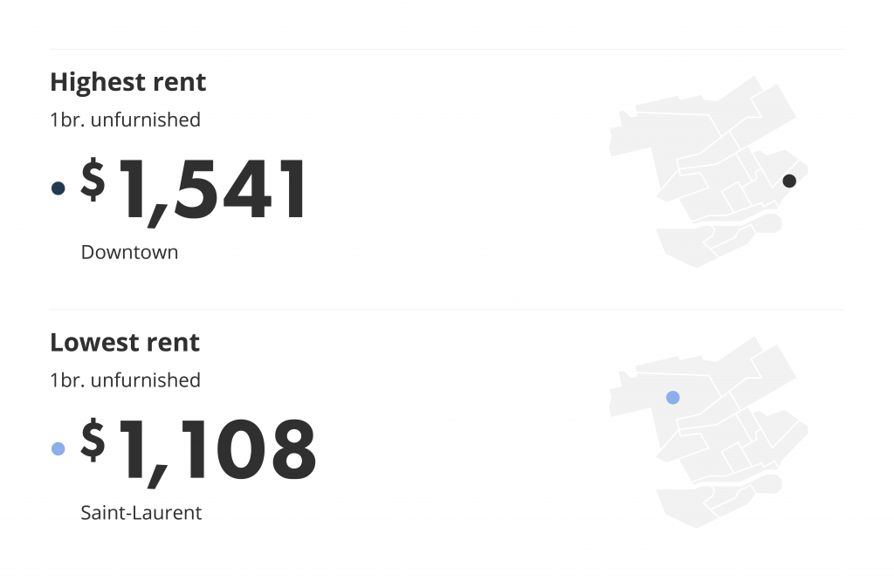Click the Downtown neighbourhood label

tap(129, 252)
